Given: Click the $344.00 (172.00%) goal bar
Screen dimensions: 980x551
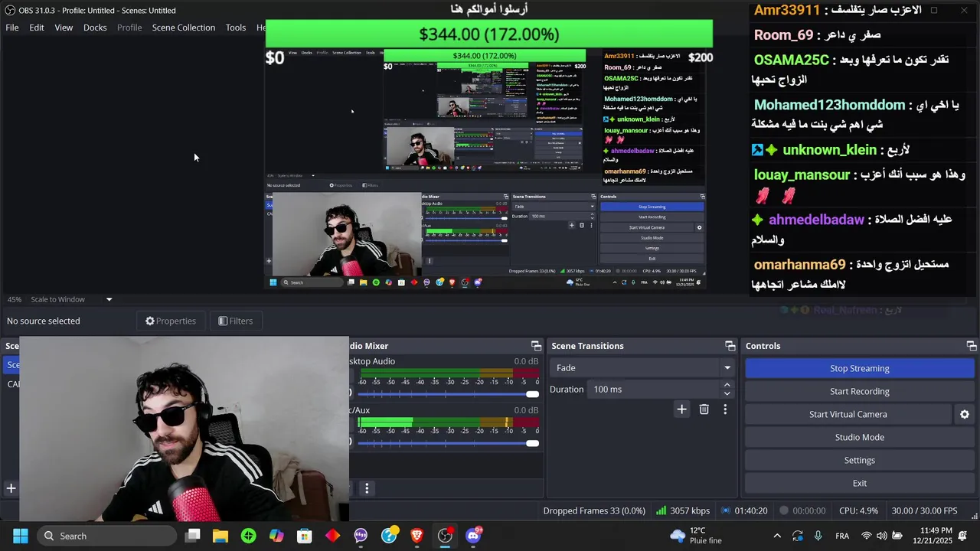Looking at the screenshot, I should tap(488, 34).
